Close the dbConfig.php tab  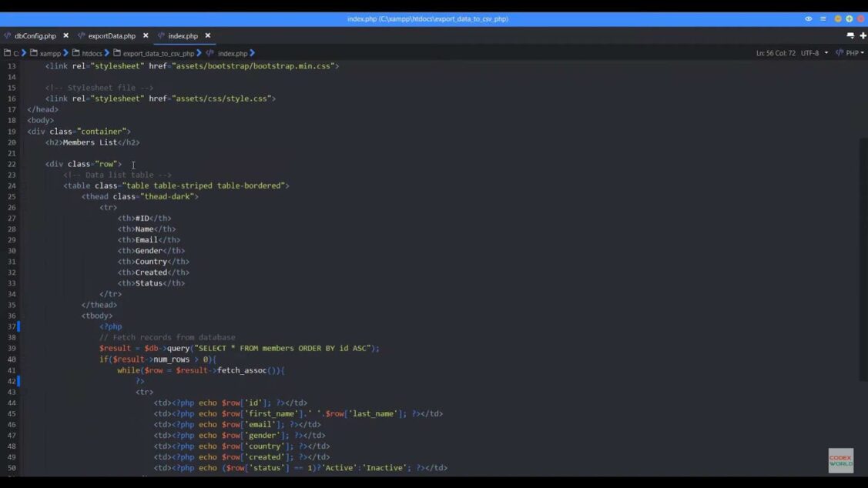(66, 35)
